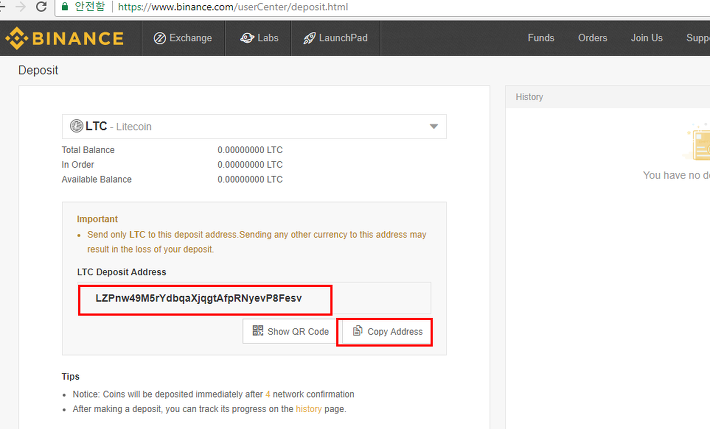Click the Litecoin coin icon
The image size is (710, 429).
76,126
